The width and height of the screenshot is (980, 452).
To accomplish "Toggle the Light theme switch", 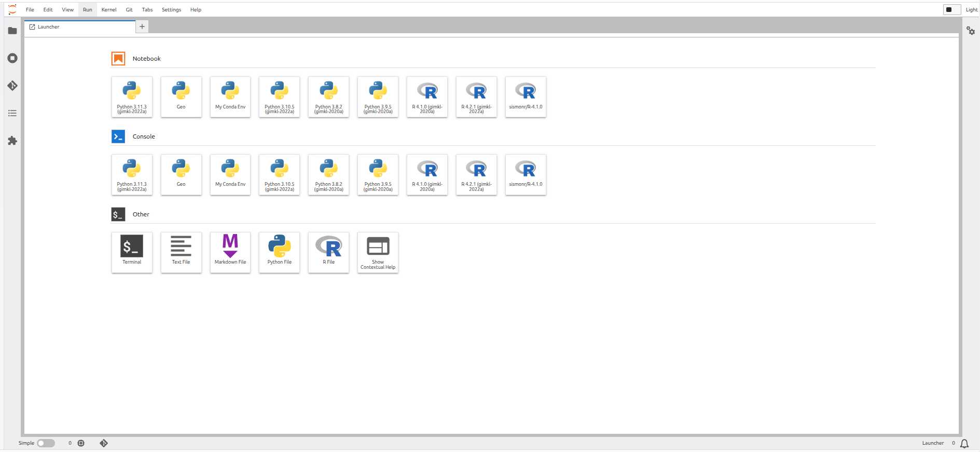I will click(x=951, y=9).
